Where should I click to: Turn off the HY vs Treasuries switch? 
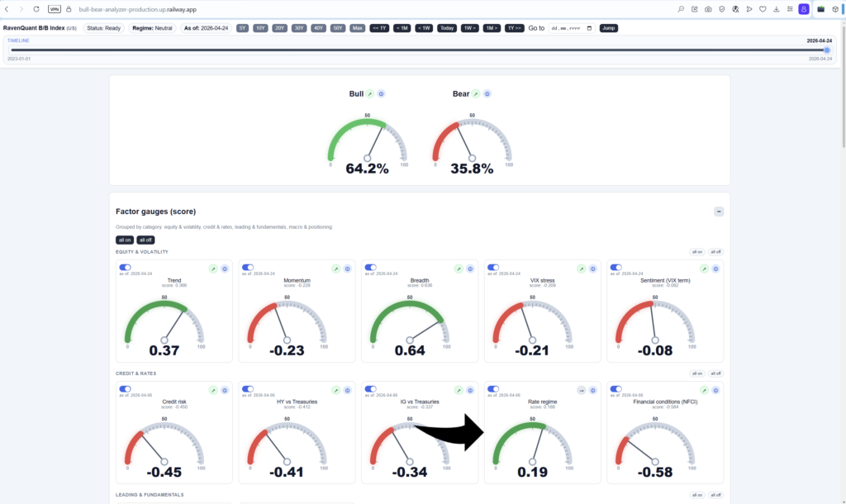click(x=247, y=388)
